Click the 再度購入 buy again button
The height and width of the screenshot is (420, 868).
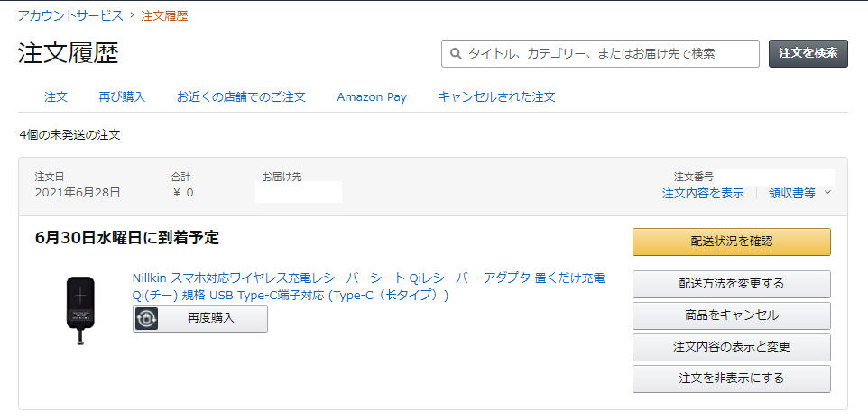point(199,318)
